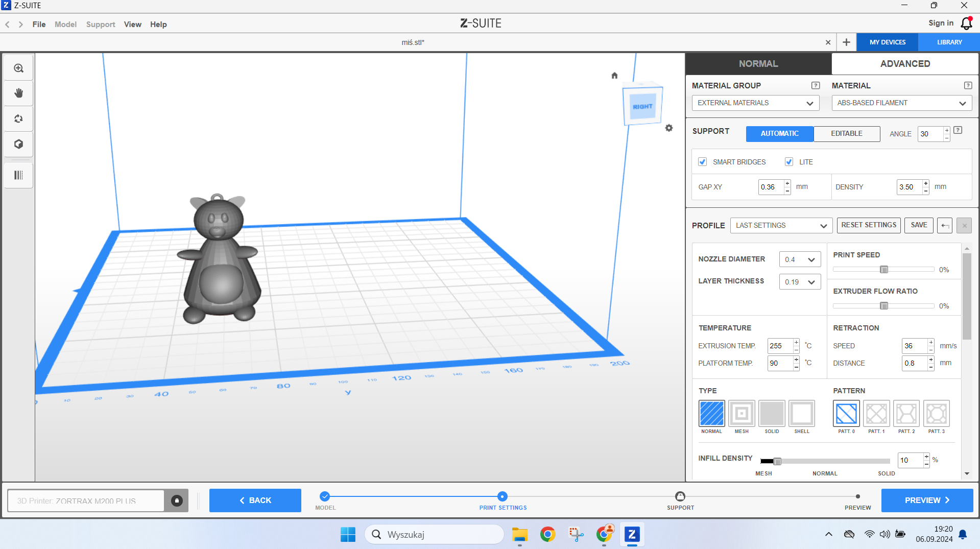Open the LIBRARY tab
980x549 pixels.
tap(949, 42)
